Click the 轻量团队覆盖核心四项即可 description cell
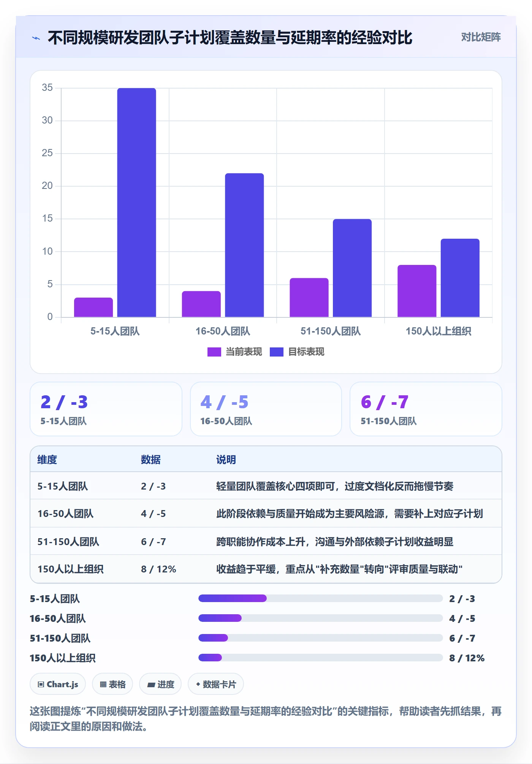532x764 pixels. 335,486
